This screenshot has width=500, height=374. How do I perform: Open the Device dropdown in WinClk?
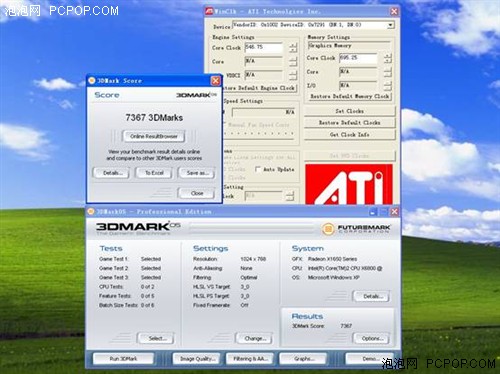click(391, 25)
